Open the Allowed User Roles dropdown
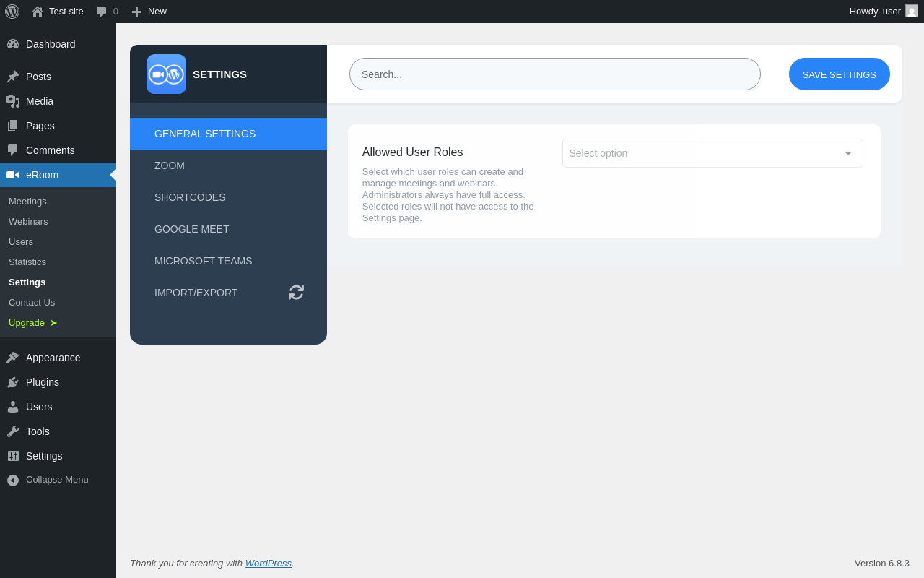924x578 pixels. coord(712,153)
